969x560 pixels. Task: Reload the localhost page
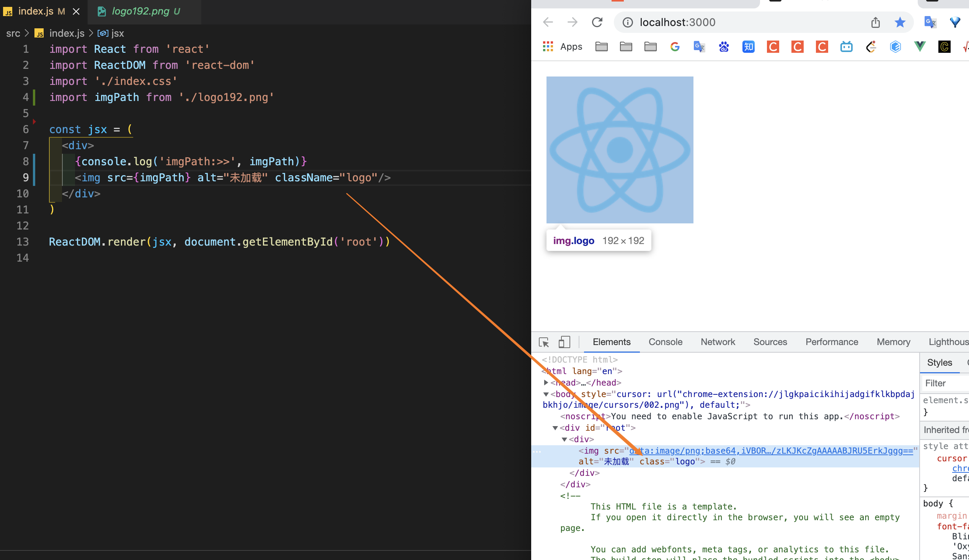click(x=597, y=22)
